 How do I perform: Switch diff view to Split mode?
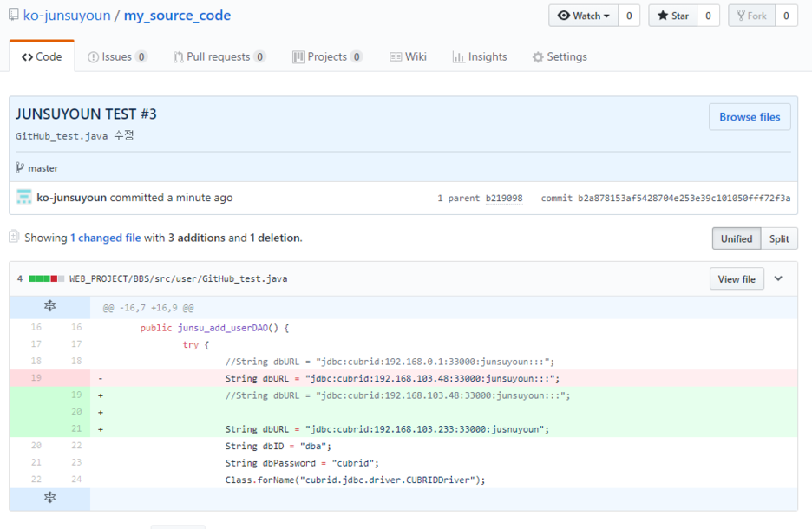click(x=778, y=238)
